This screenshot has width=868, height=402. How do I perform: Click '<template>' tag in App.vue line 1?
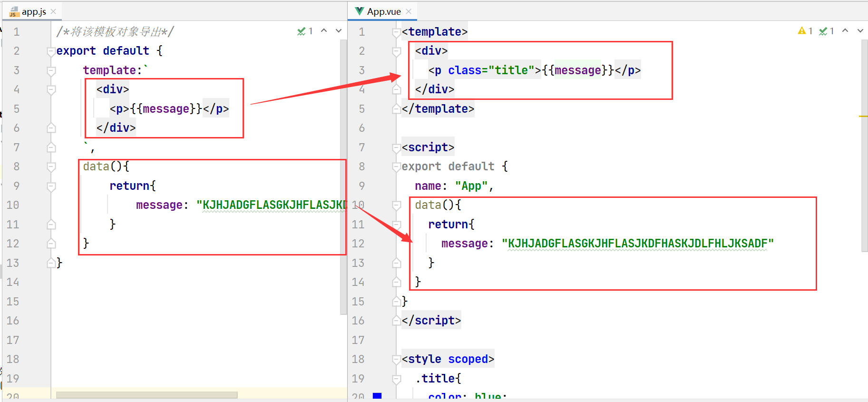435,32
